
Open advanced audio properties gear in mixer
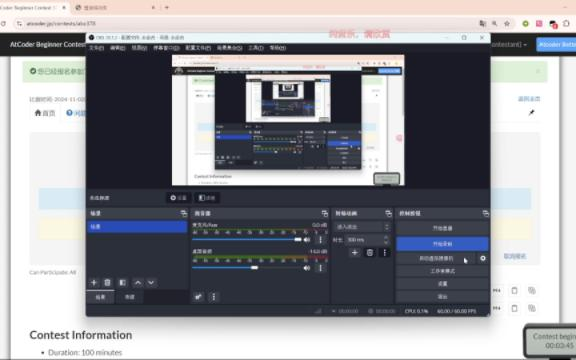198,297
